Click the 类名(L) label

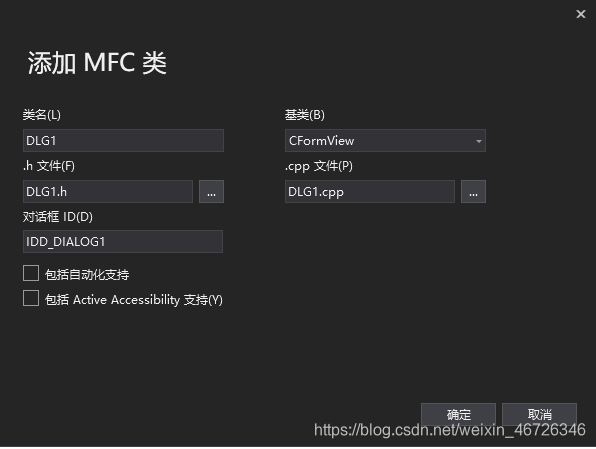pos(41,115)
